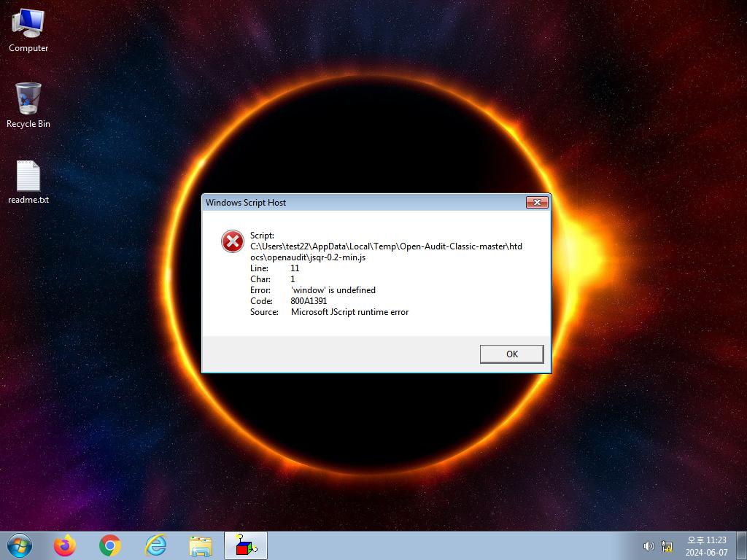Click the error code 800A1391
The height and width of the screenshot is (560, 747).
tap(309, 301)
